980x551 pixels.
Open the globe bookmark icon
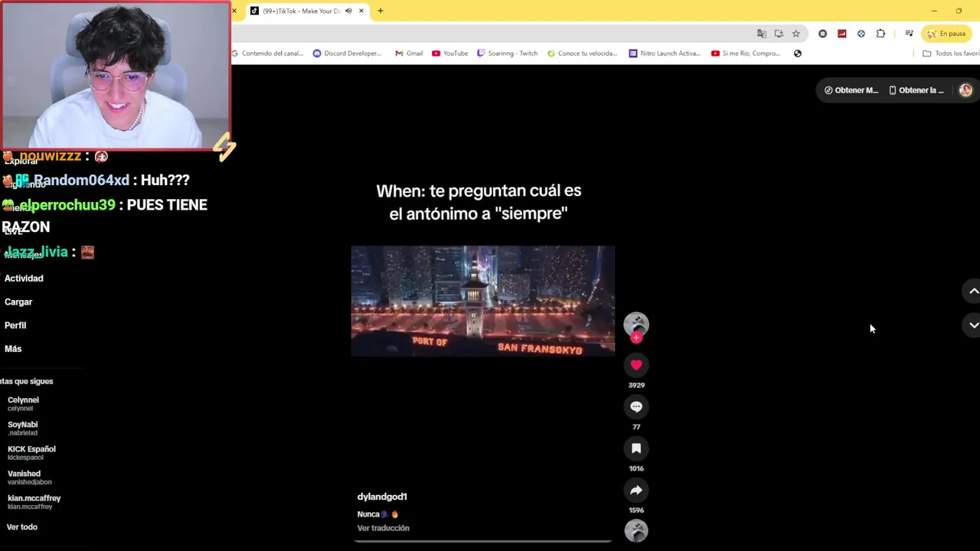coord(798,54)
